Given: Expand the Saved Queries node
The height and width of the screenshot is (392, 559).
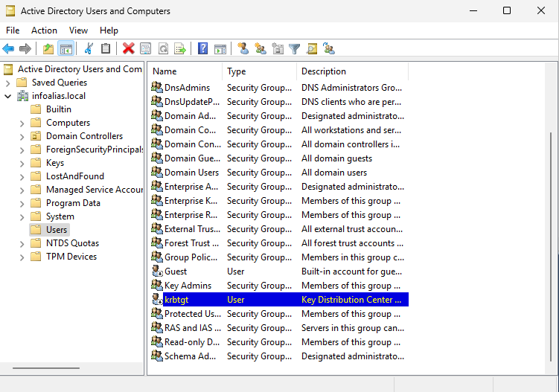Looking at the screenshot, I should point(8,83).
